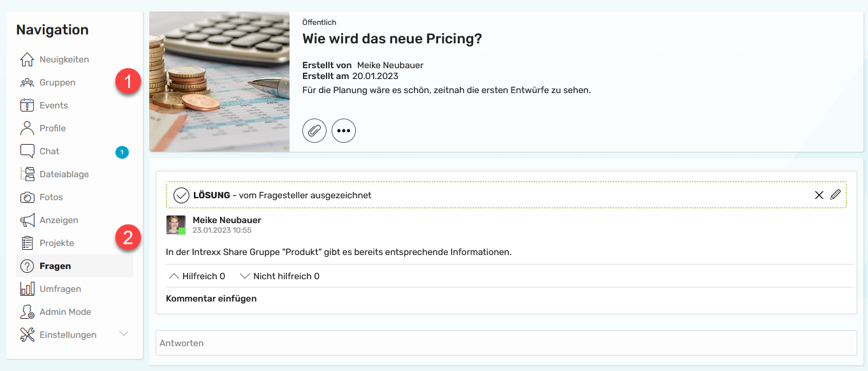Click the Dateiablage file storage icon

pyautogui.click(x=27, y=174)
